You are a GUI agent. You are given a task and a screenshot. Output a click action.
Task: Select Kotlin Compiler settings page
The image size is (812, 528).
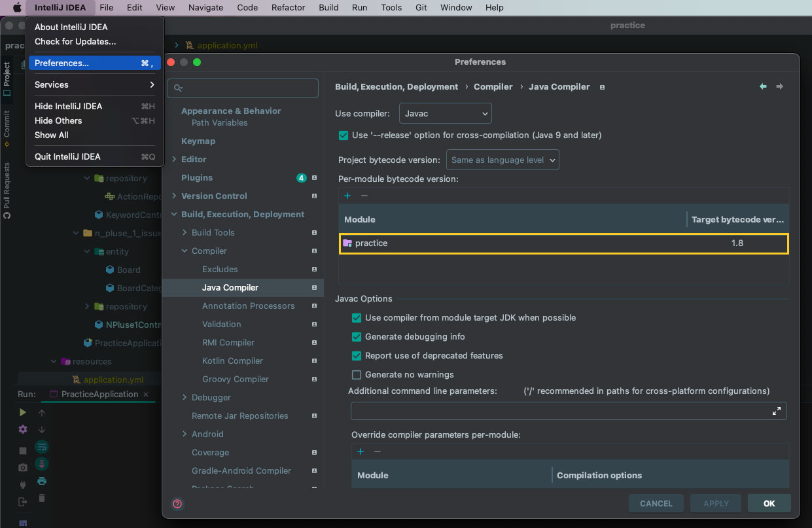coord(232,361)
